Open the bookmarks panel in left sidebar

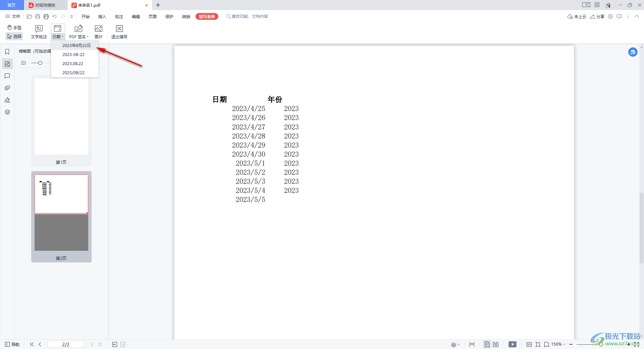click(7, 52)
